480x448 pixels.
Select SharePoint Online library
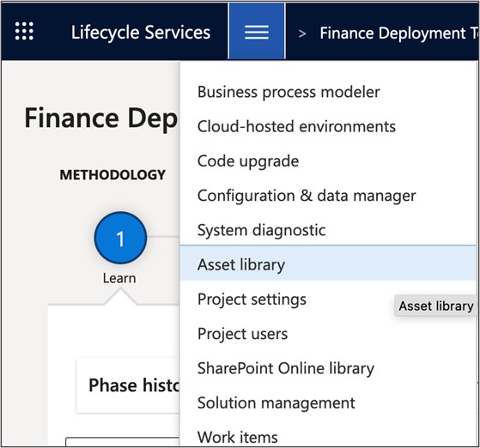click(329, 368)
